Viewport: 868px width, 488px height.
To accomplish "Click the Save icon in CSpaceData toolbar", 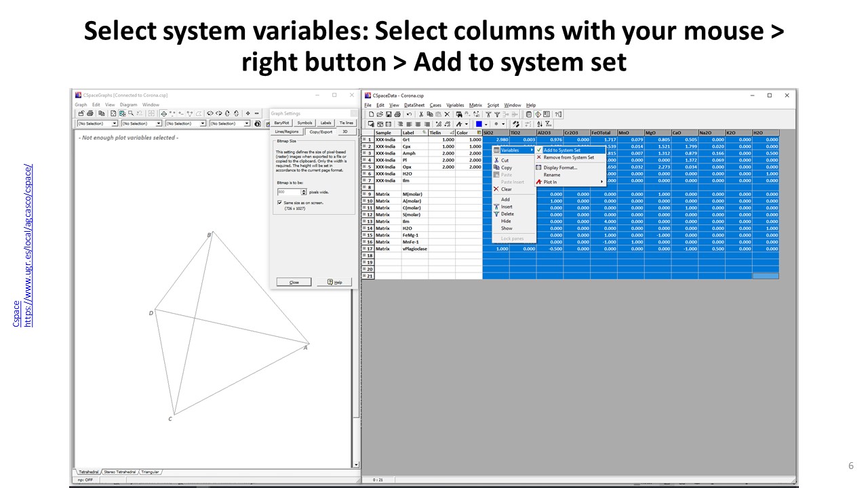I will tap(389, 115).
